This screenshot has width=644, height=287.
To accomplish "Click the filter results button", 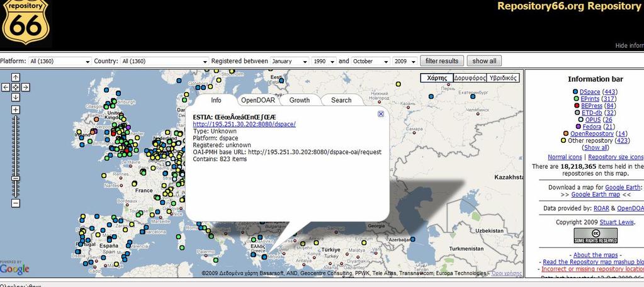I will point(442,61).
